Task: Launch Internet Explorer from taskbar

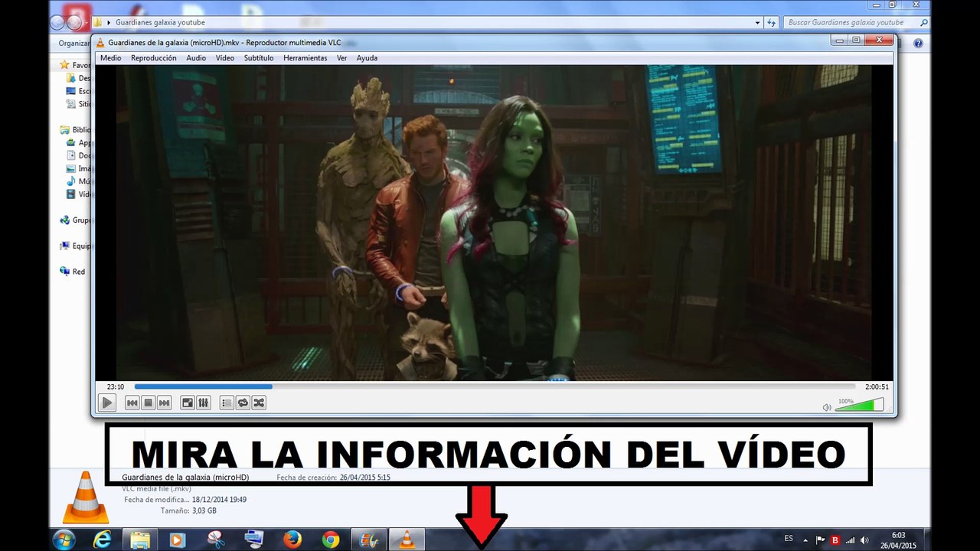Action: (102, 540)
